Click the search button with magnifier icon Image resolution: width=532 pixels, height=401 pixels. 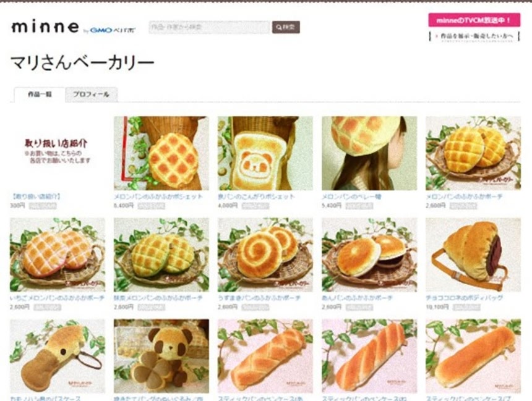[x=286, y=27]
